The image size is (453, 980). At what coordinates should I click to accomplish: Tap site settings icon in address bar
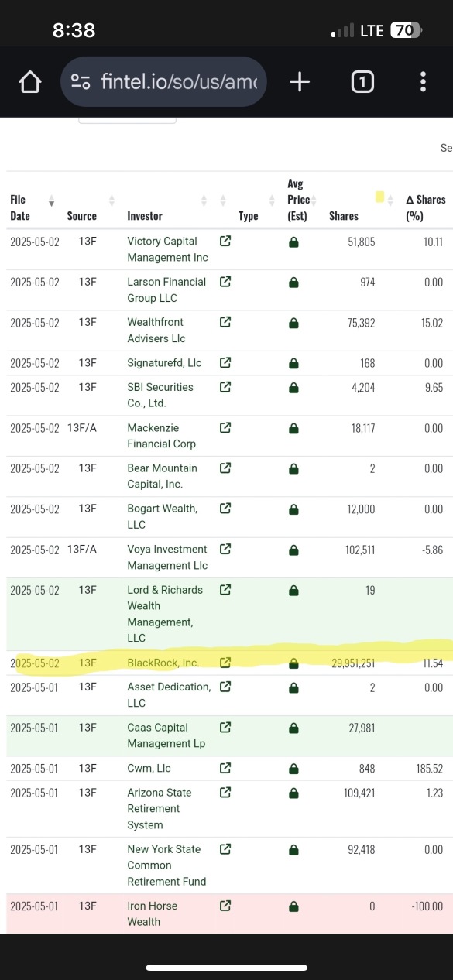click(x=81, y=81)
